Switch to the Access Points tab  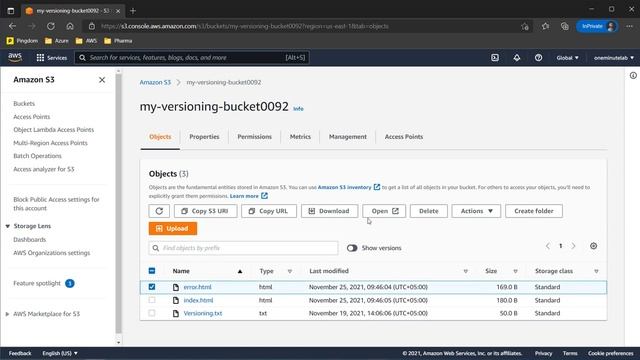(404, 137)
